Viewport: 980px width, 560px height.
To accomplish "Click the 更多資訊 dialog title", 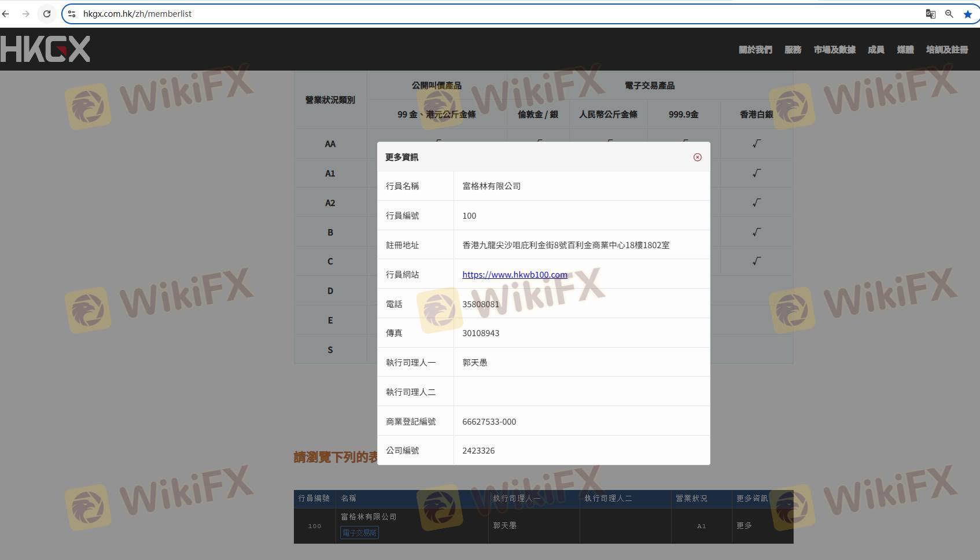I will pos(402,157).
